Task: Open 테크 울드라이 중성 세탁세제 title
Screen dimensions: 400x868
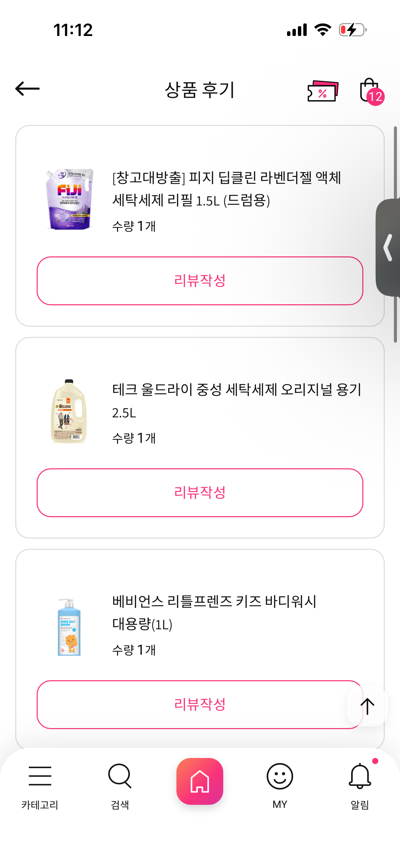Action: coord(236,401)
